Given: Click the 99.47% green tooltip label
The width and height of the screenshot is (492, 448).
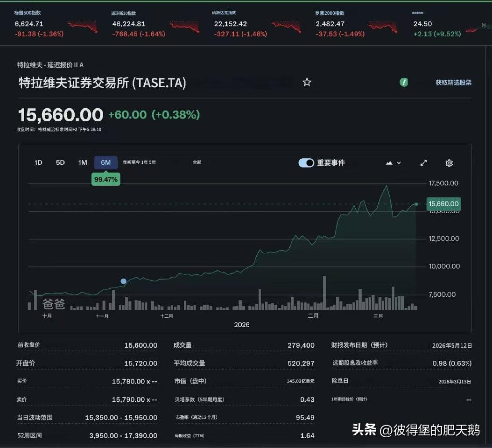Looking at the screenshot, I should pyautogui.click(x=105, y=179).
